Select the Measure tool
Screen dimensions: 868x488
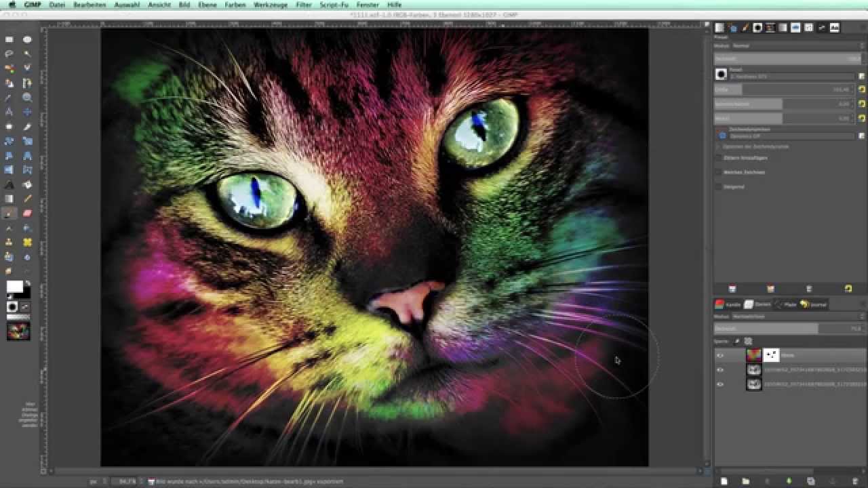pos(9,112)
